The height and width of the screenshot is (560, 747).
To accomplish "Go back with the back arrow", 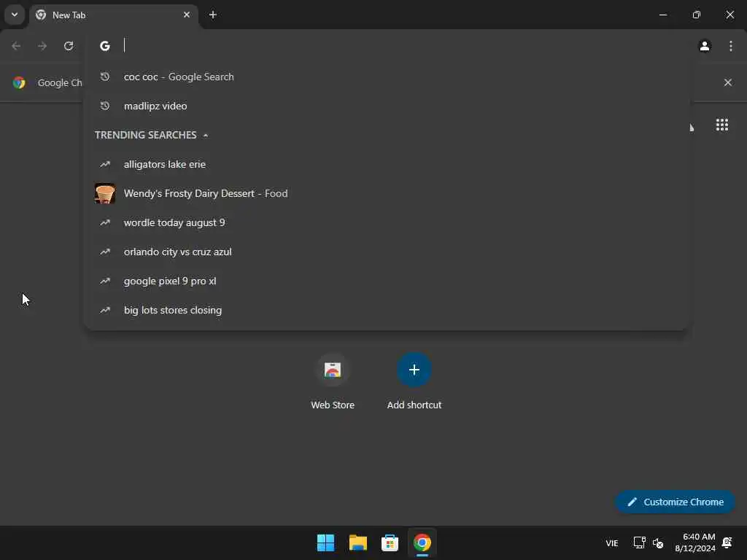I will [16, 46].
